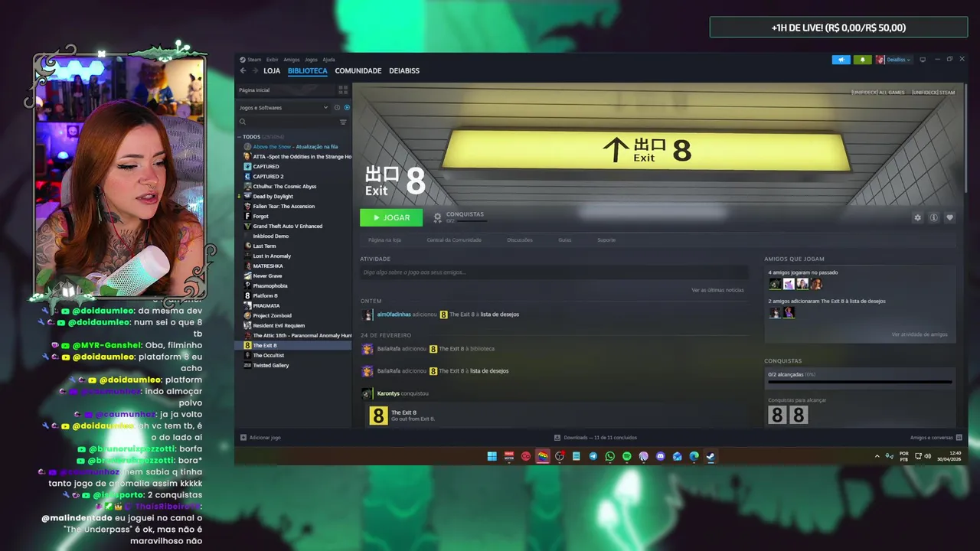Show hidden system tray icons

click(877, 457)
